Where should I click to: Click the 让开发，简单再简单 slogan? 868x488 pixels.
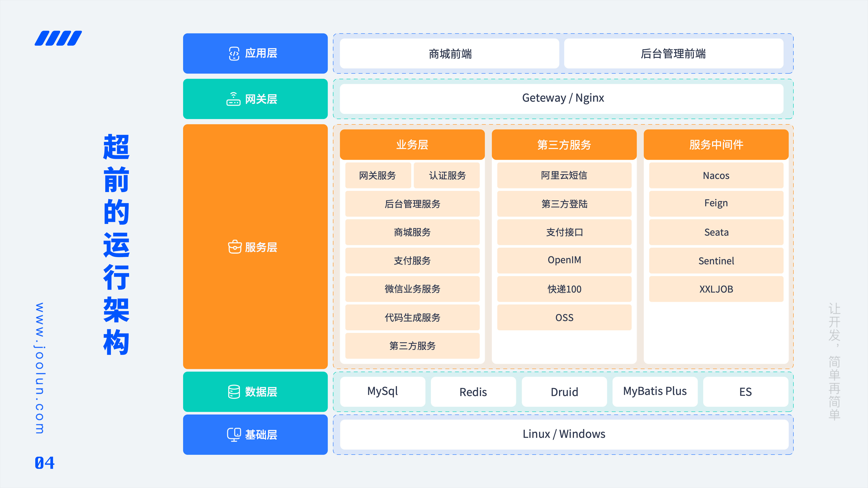tap(834, 361)
